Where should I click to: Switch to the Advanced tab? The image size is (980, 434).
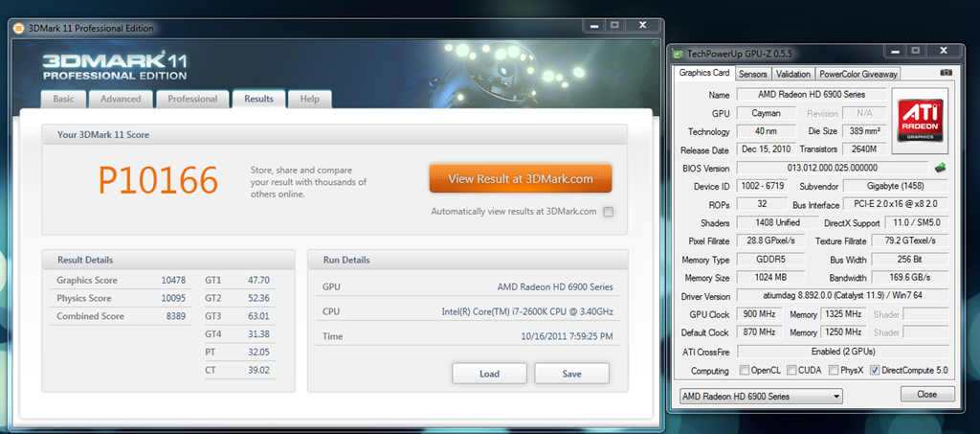121,99
